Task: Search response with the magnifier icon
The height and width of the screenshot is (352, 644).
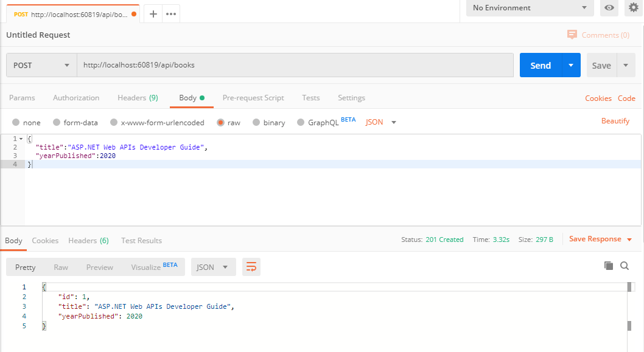Action: tap(625, 266)
